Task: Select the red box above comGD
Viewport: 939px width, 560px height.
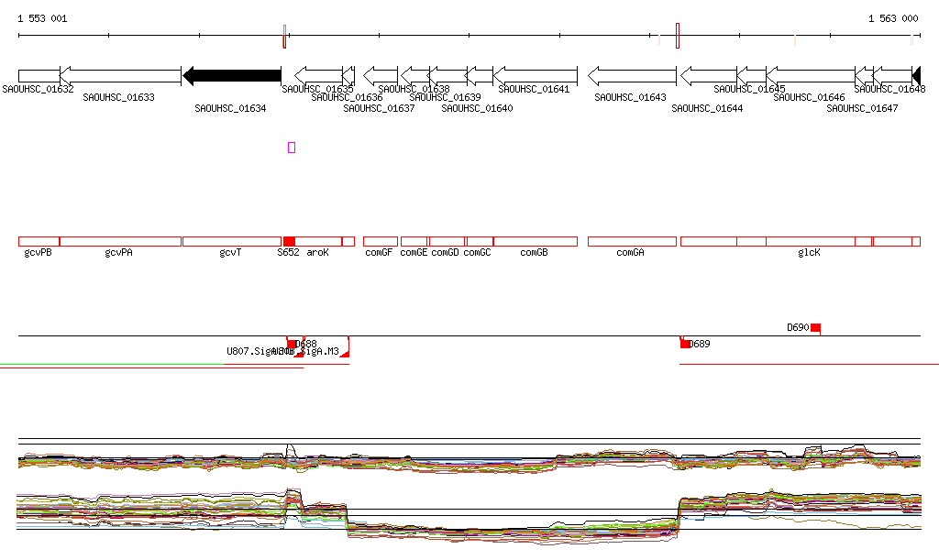Action: point(447,242)
